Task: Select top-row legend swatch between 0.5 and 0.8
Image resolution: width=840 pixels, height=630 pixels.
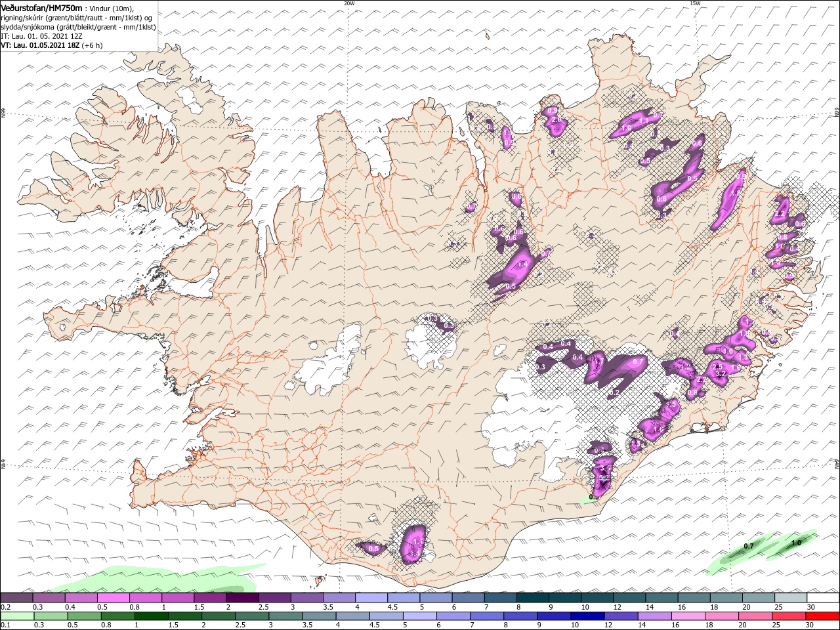Action: point(113,598)
